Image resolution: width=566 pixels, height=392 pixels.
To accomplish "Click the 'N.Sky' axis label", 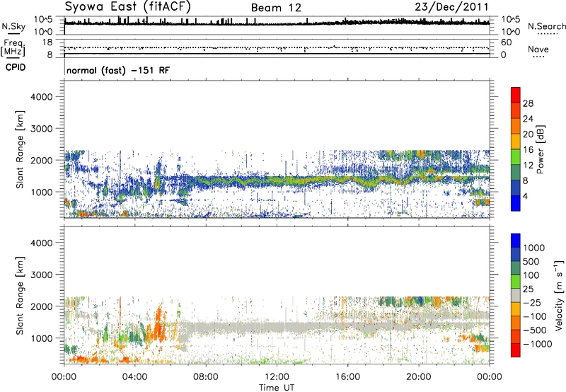I will coord(13,26).
